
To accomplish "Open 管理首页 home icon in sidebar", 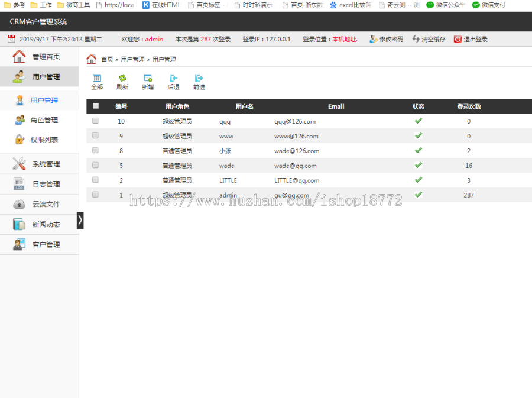I will tap(19, 57).
